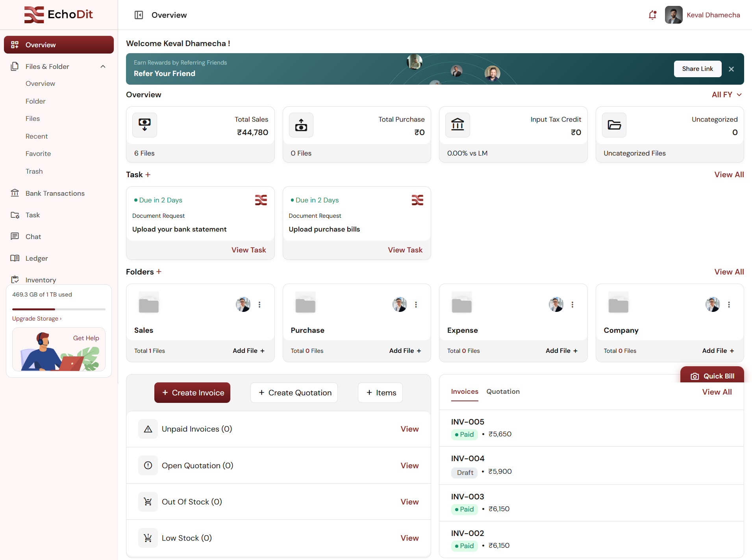Collapse the Files & Folder section

pos(103,67)
